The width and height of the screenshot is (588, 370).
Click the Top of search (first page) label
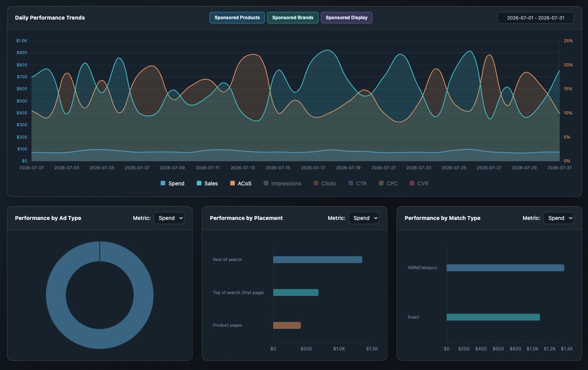pos(238,292)
